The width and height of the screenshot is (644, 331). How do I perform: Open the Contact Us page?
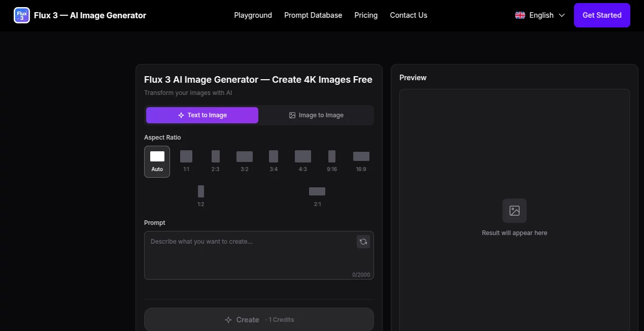pyautogui.click(x=409, y=15)
